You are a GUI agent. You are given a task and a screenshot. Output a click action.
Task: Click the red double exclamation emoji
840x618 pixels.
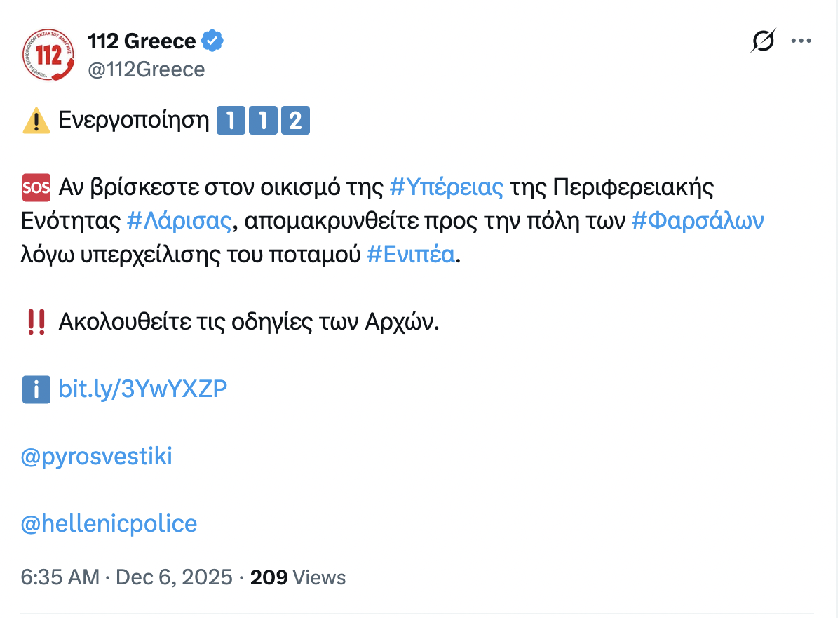click(36, 322)
